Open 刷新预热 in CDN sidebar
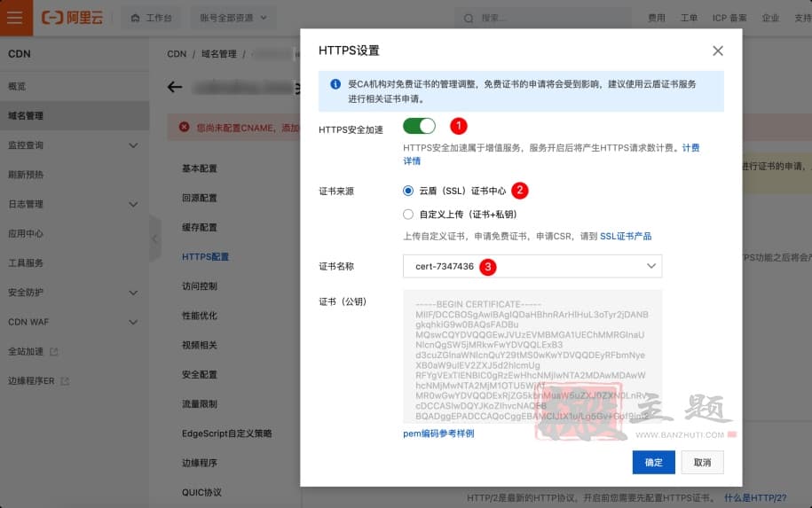 tap(26, 175)
